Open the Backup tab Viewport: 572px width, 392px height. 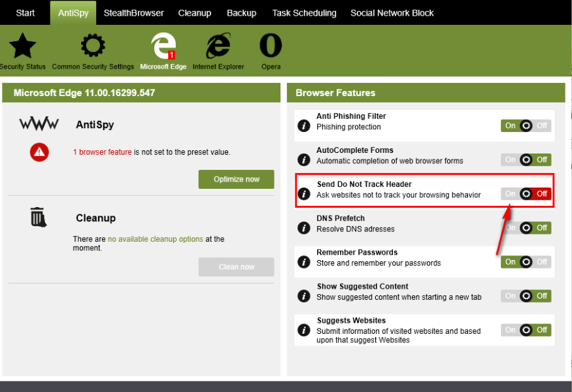pyautogui.click(x=241, y=13)
